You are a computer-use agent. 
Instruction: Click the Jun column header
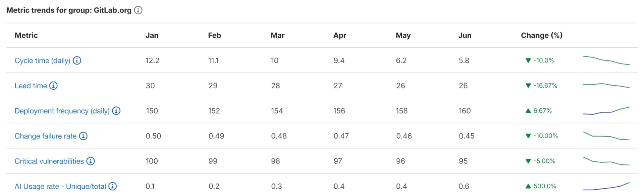coord(465,35)
